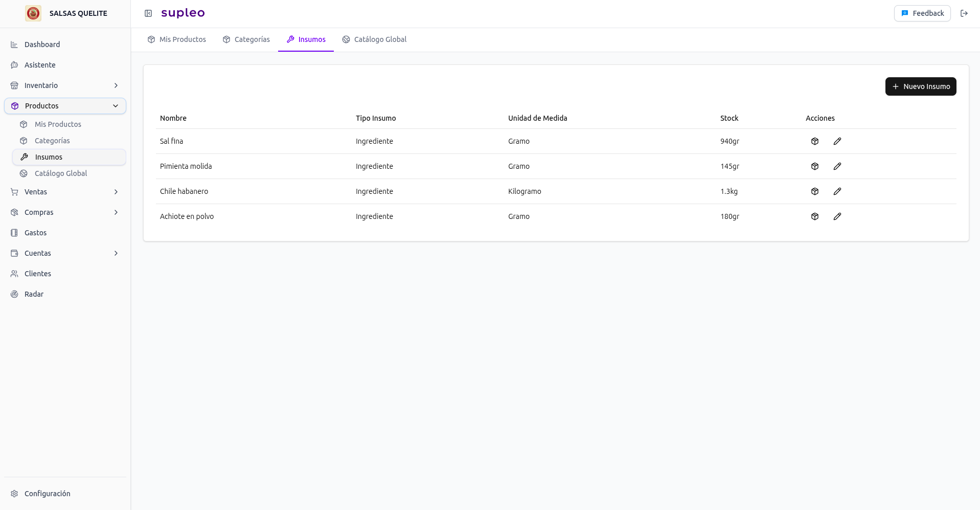This screenshot has height=510, width=980.
Task: Open stock box icon for Chile habanero
Action: click(815, 191)
